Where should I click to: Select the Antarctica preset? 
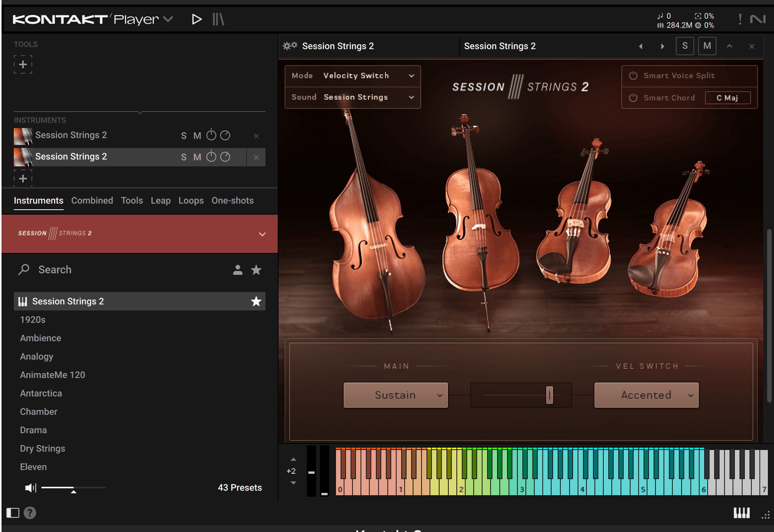41,393
